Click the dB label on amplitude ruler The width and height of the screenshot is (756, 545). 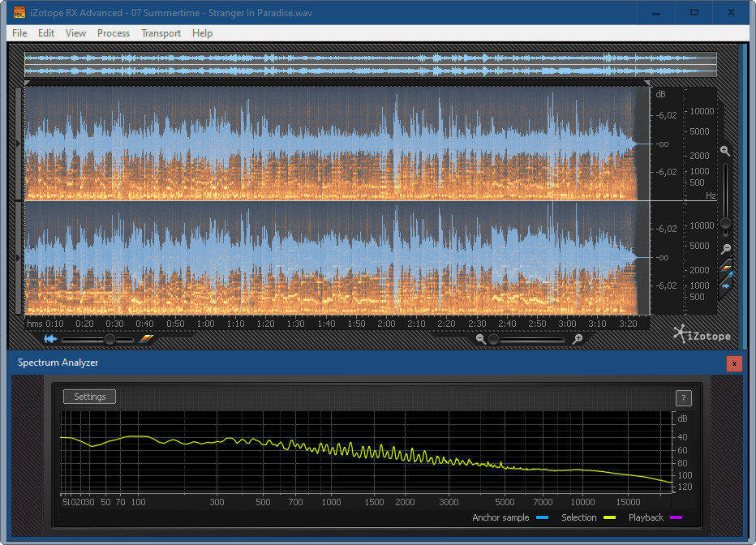[x=660, y=94]
